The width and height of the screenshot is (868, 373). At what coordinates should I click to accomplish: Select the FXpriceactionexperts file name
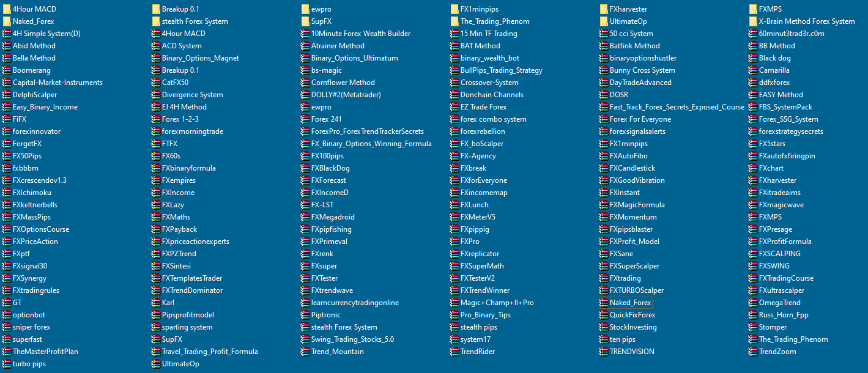(196, 242)
